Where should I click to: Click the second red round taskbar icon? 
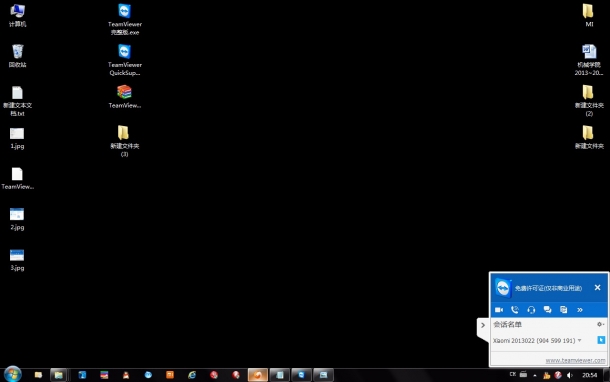pyautogui.click(x=236, y=375)
